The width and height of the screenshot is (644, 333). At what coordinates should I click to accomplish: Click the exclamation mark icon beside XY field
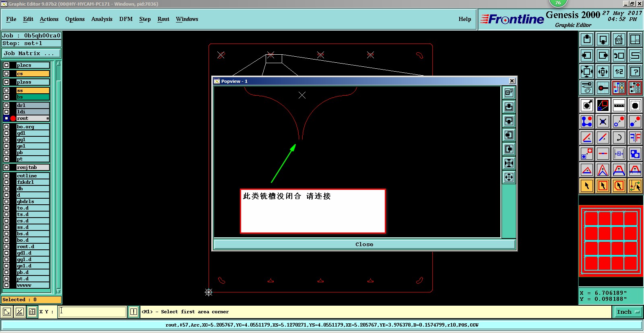click(x=134, y=312)
